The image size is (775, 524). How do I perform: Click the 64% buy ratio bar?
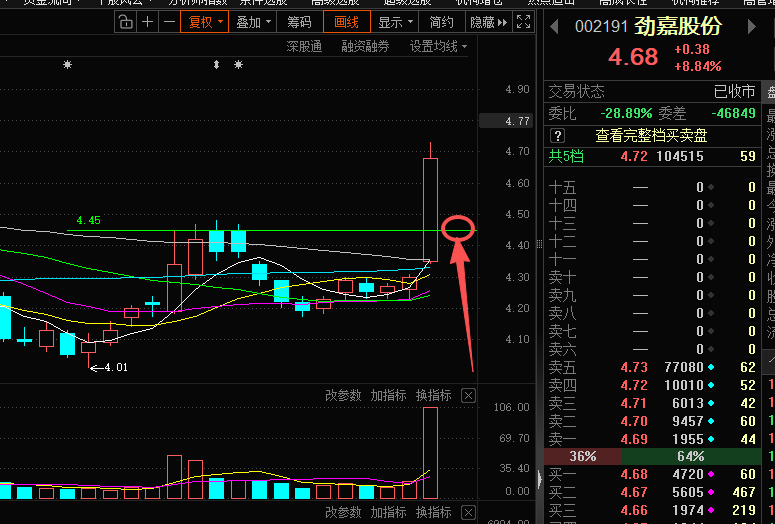point(691,456)
